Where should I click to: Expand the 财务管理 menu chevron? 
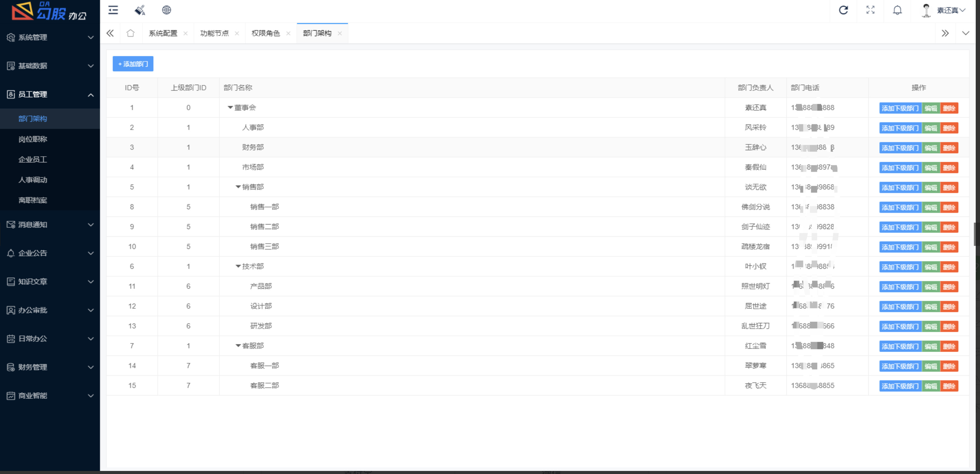pyautogui.click(x=91, y=367)
